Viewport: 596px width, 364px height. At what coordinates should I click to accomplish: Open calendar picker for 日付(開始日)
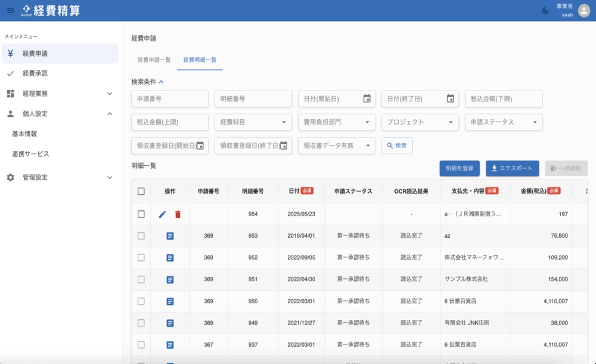(367, 99)
